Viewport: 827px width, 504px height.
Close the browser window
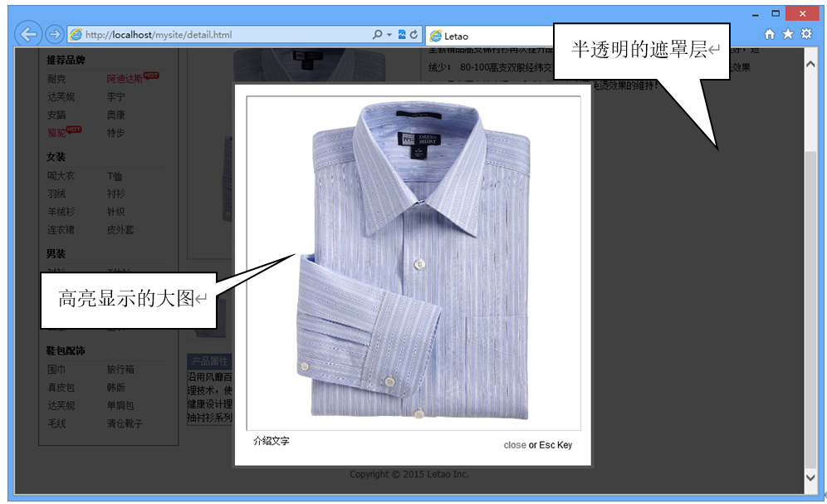point(802,14)
